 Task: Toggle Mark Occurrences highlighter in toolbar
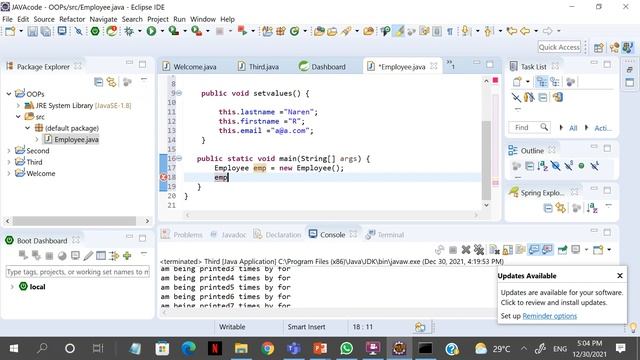pos(399,31)
